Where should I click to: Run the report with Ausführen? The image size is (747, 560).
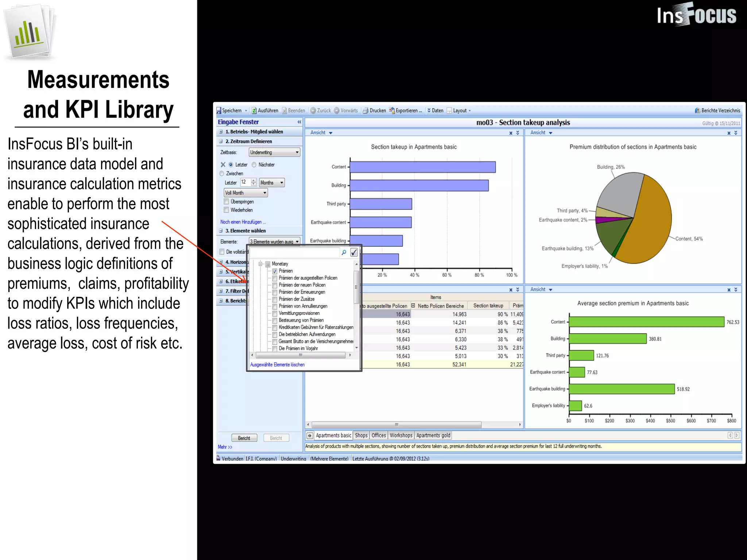264,110
